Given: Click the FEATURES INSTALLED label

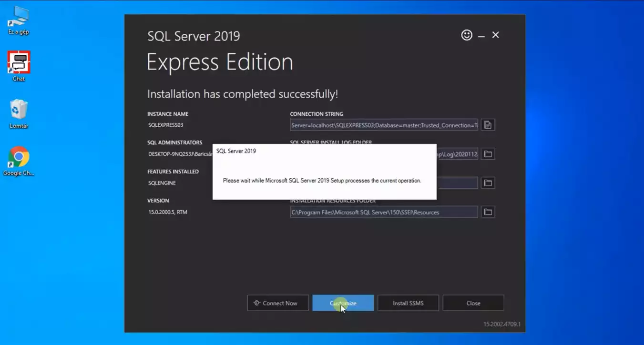Looking at the screenshot, I should tap(173, 172).
